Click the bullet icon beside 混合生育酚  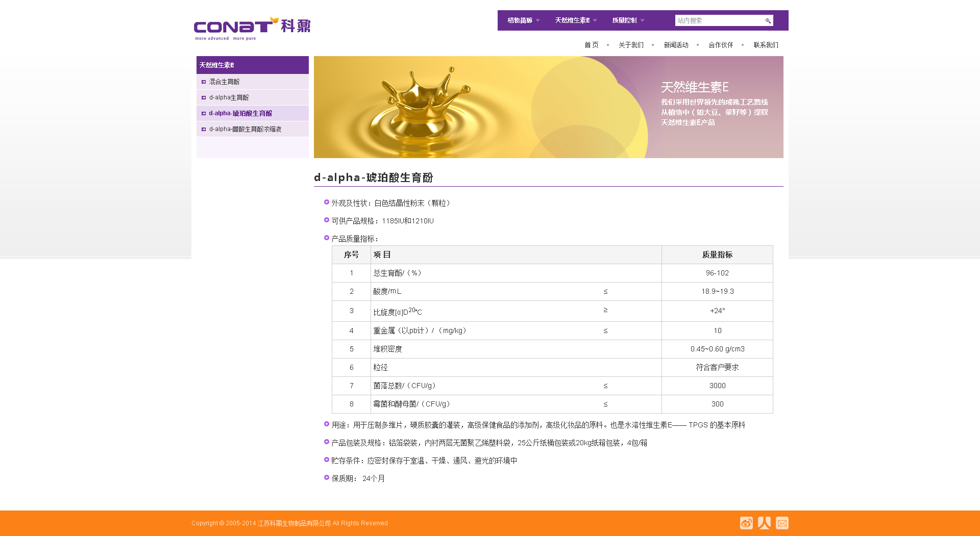[x=204, y=82]
